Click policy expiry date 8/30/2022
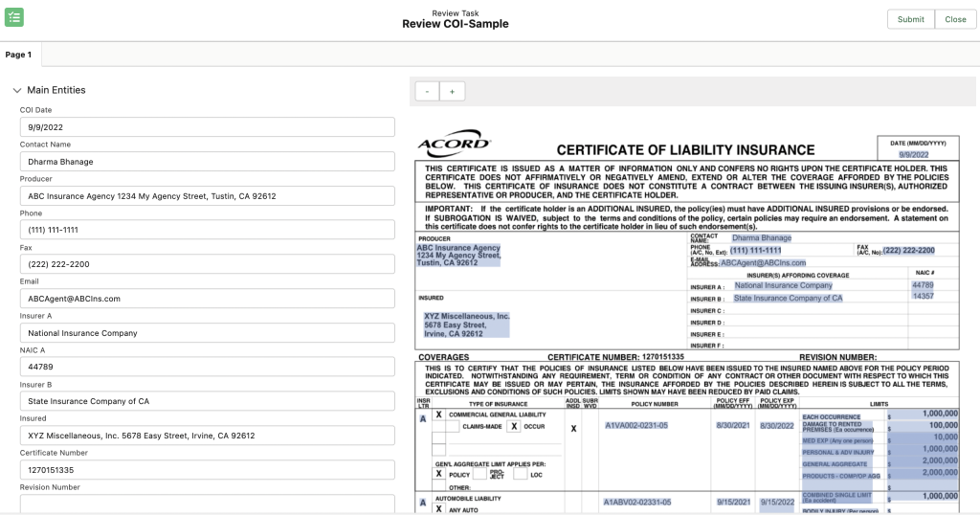980x515 pixels. [777, 426]
